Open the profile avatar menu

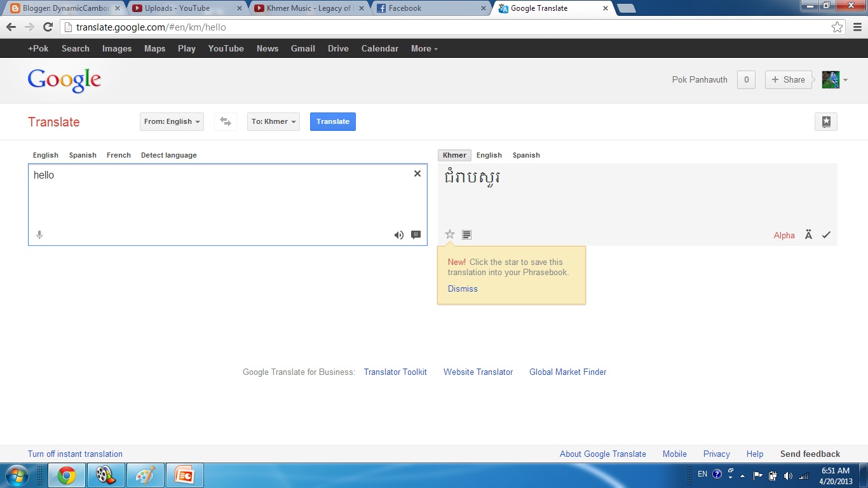point(831,79)
